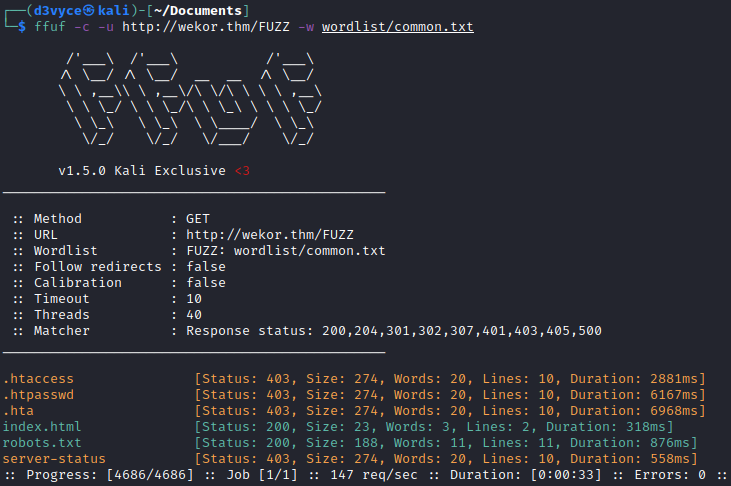Click the ~/Documents directory in the prompt
731x486 pixels.
pyautogui.click(x=184, y=10)
